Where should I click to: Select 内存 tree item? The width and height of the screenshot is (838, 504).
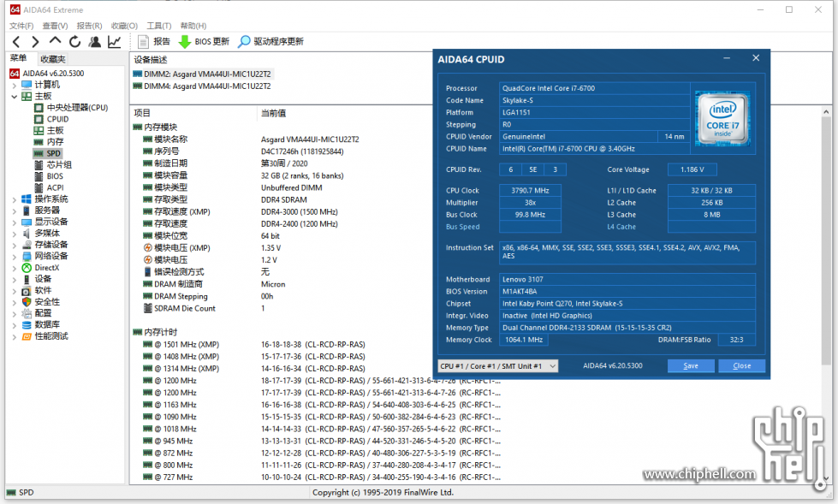pos(49,142)
